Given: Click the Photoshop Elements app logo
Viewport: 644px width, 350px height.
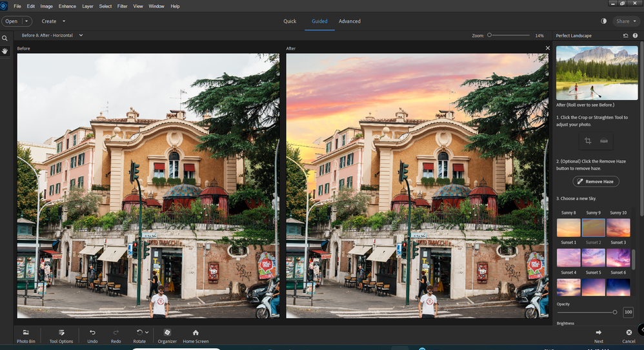Looking at the screenshot, I should click(x=4, y=6).
